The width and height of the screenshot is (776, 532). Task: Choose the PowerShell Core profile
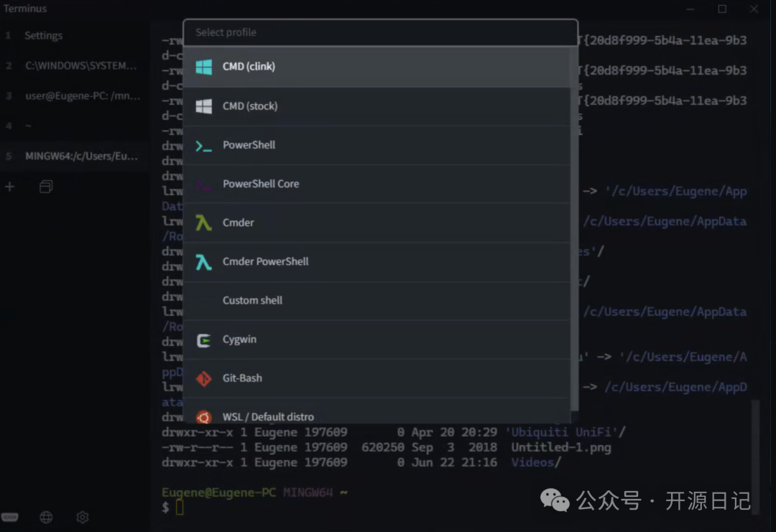point(377,184)
